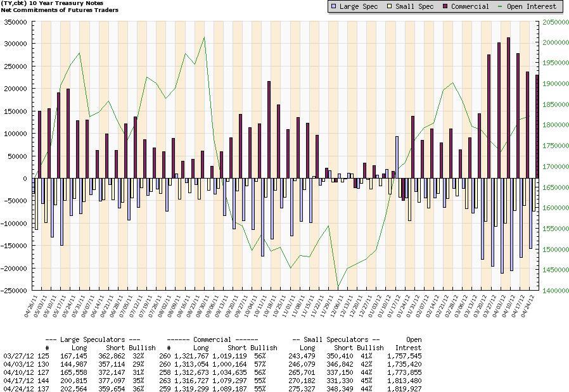Viewport: 569px width, 392px height.
Task: Click the open interest value "1,773,855"
Action: tap(405, 372)
